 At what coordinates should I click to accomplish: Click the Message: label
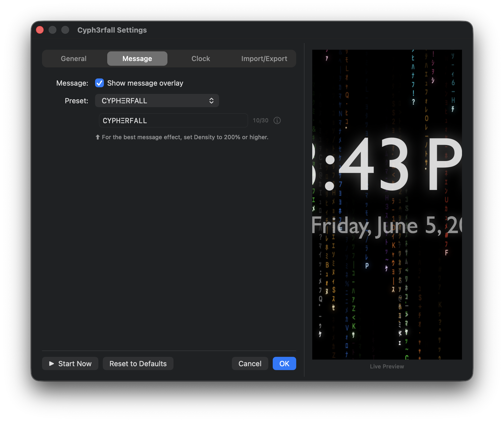(72, 83)
